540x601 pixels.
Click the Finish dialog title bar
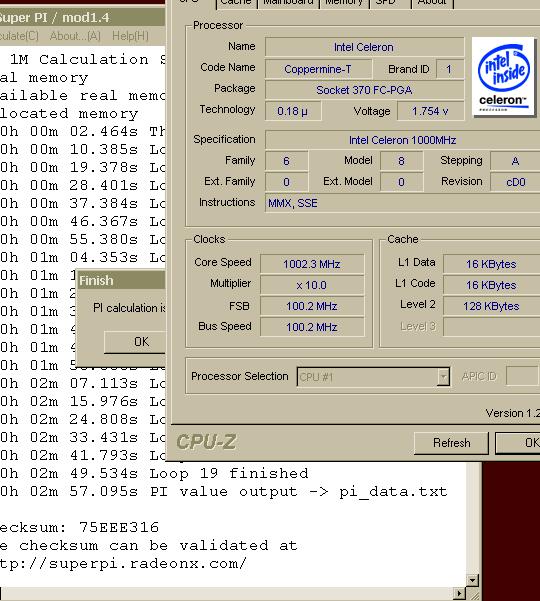pyautogui.click(x=121, y=281)
